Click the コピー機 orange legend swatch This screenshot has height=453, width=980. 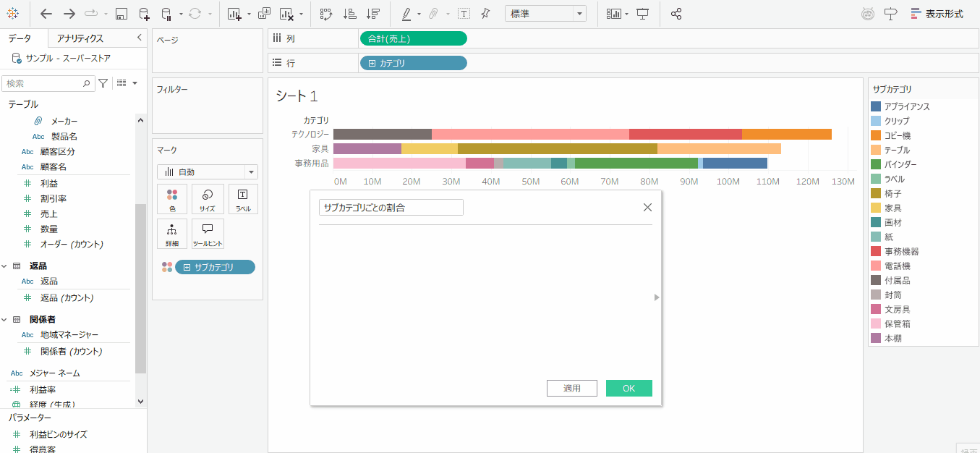tap(876, 135)
